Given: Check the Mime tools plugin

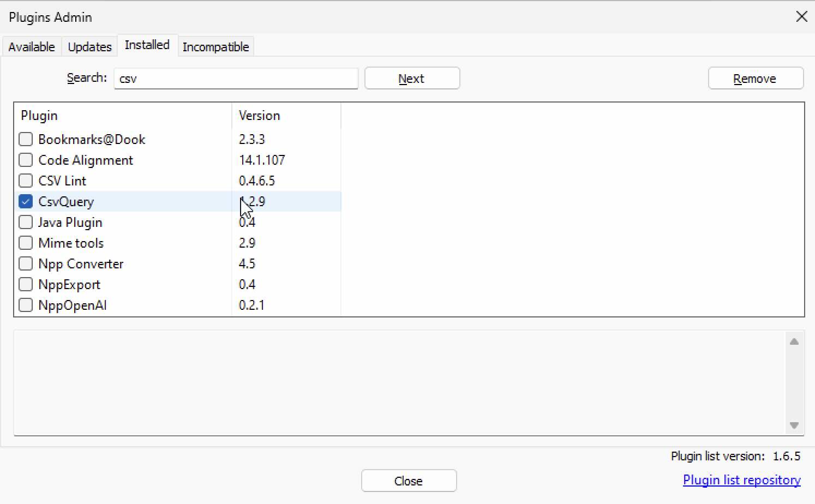Looking at the screenshot, I should point(26,243).
